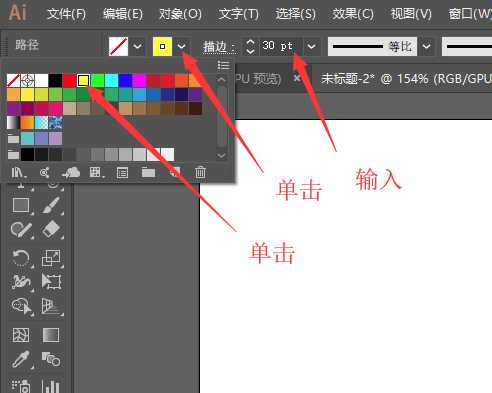Open the fill color dropdown arrow
Screen dimensions: 492x393
137,46
